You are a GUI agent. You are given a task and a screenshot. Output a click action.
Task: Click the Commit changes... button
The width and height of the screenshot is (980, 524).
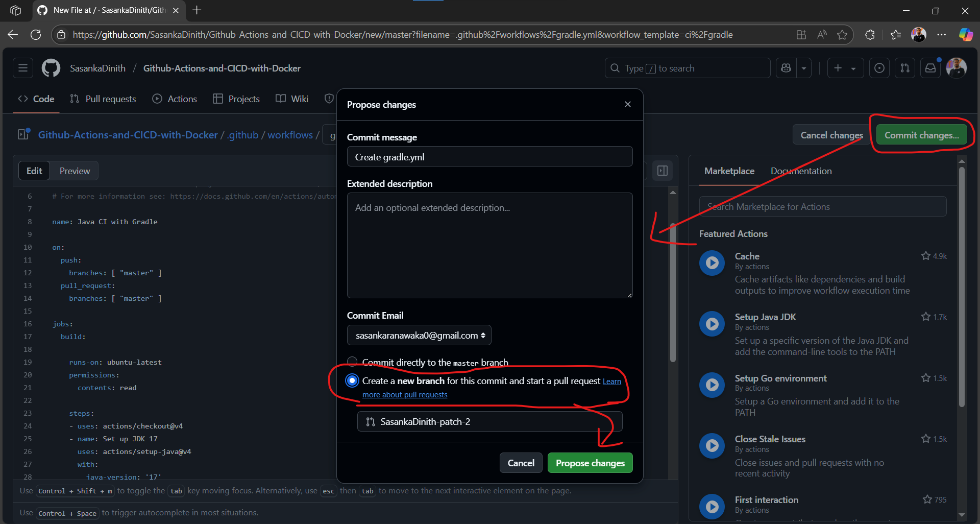click(x=921, y=135)
